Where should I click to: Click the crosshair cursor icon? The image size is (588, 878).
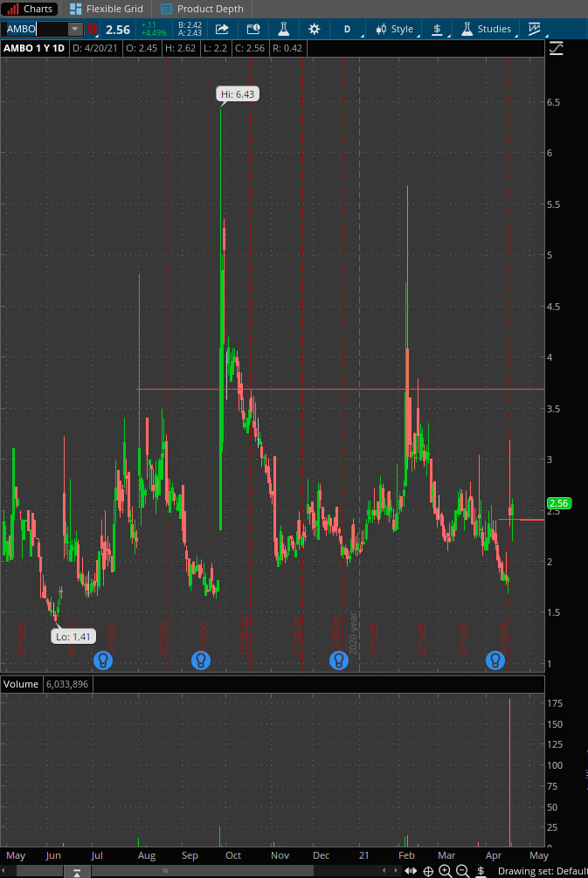(428, 871)
